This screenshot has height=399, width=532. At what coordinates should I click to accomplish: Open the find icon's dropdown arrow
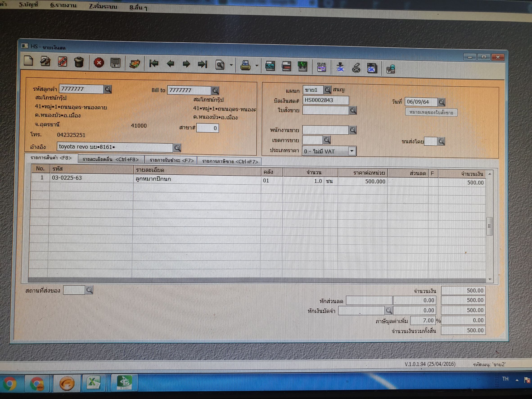(231, 65)
